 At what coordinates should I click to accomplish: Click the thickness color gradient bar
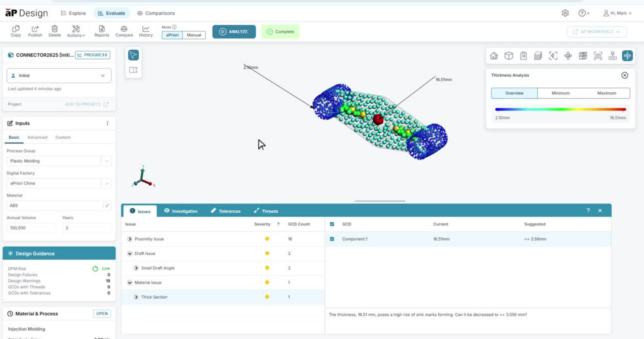(560, 109)
